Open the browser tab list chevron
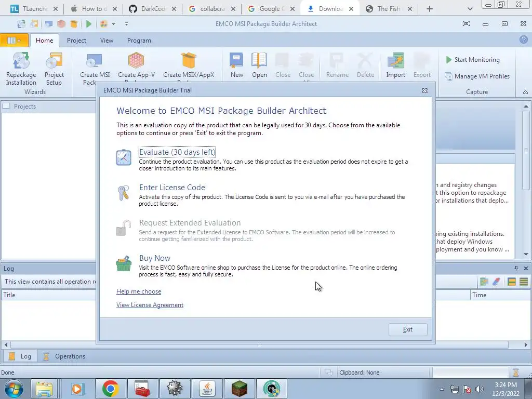The width and height of the screenshot is (532, 399). (x=470, y=9)
